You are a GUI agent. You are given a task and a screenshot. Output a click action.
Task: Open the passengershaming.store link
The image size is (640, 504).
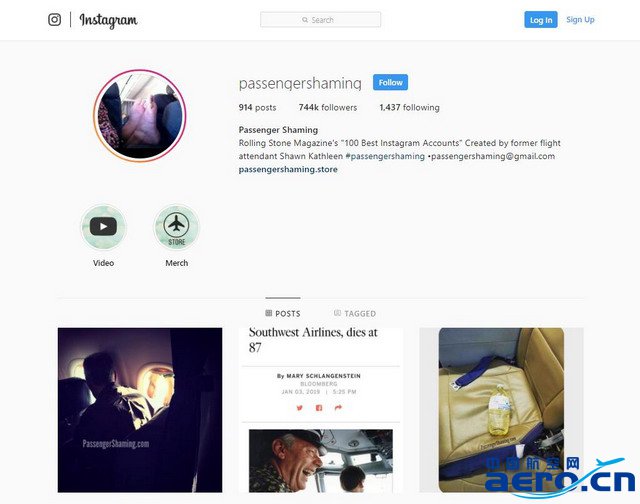click(x=288, y=169)
